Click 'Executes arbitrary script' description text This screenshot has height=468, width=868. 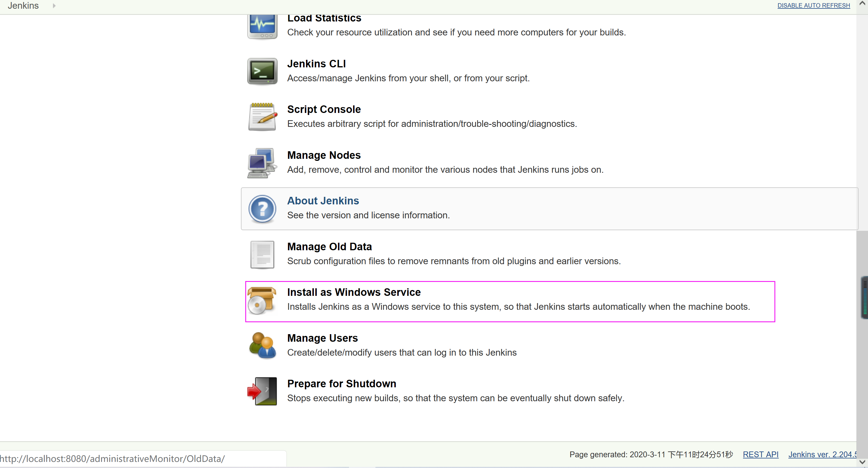(x=432, y=124)
